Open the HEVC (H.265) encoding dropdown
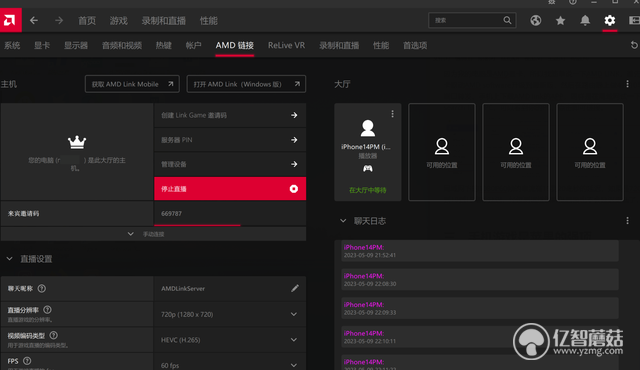Image resolution: width=640 pixels, height=370 pixels. point(230,340)
